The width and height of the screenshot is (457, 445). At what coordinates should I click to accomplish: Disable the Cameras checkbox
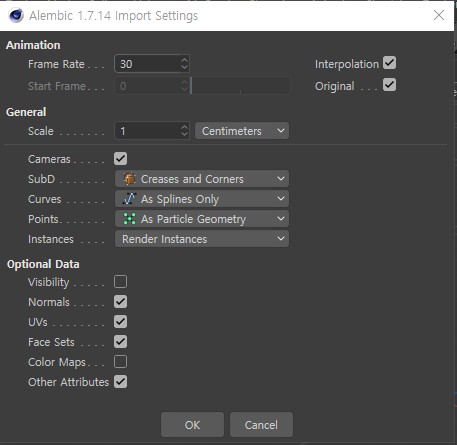[x=120, y=159]
